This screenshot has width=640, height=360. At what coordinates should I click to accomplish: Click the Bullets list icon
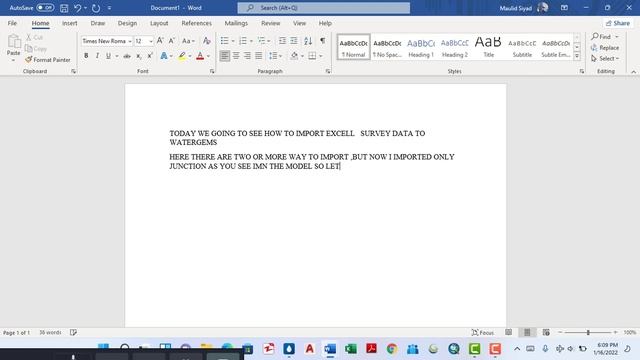(224, 41)
